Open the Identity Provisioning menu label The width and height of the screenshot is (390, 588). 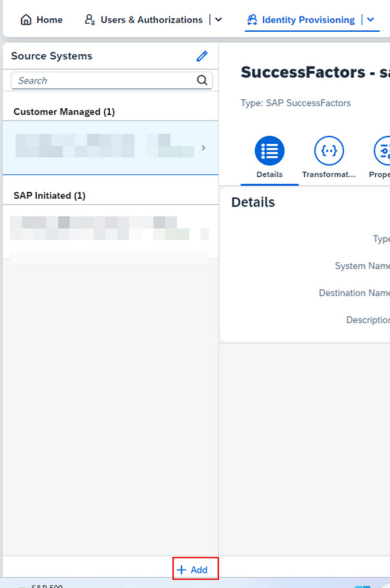point(308,20)
